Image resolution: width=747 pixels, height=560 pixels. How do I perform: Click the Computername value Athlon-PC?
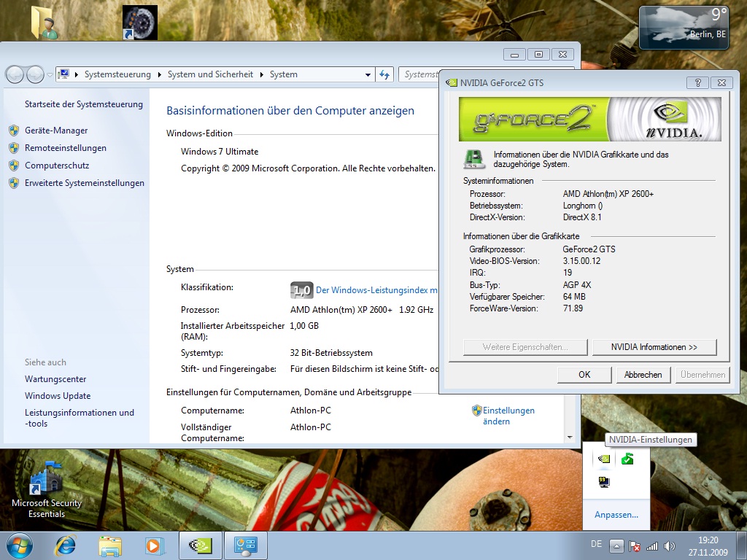pos(311,411)
